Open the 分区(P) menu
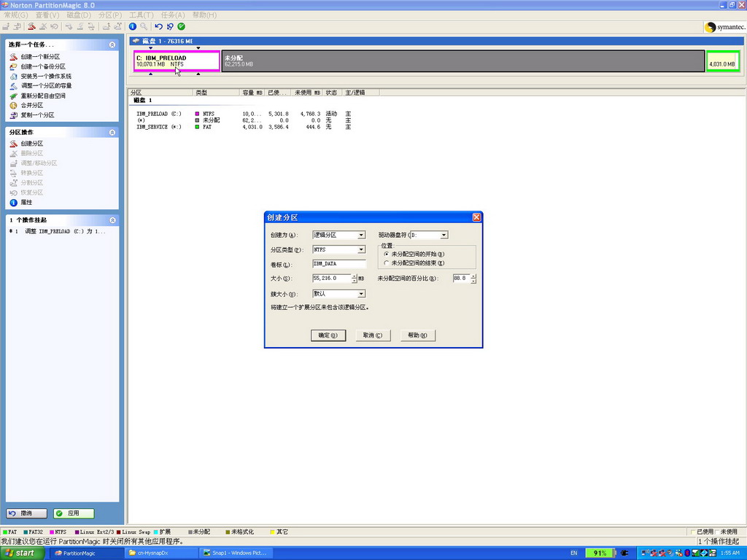Viewport: 747px width, 560px height. click(110, 15)
